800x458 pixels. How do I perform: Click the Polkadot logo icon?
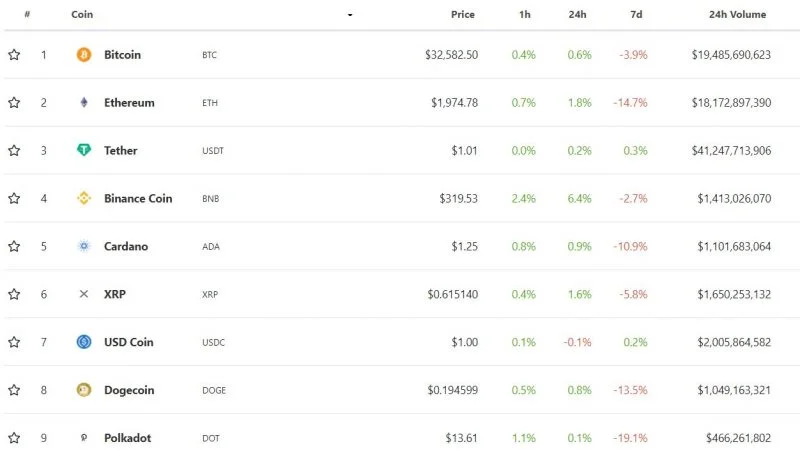84,438
